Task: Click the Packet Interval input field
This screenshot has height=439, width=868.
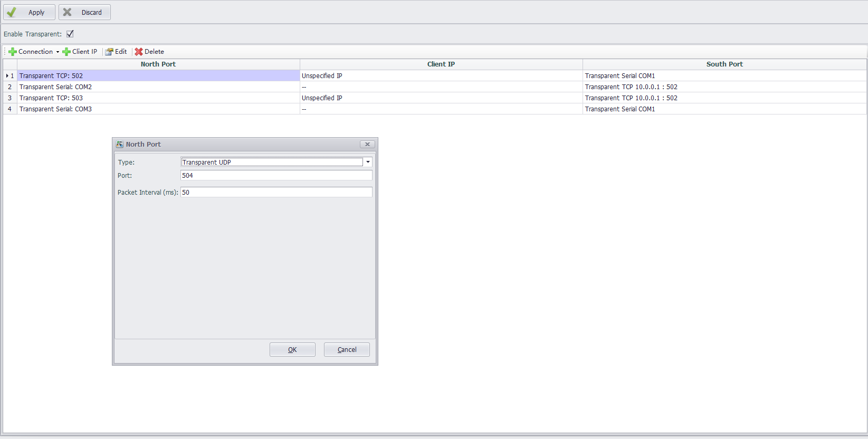Action: (276, 193)
